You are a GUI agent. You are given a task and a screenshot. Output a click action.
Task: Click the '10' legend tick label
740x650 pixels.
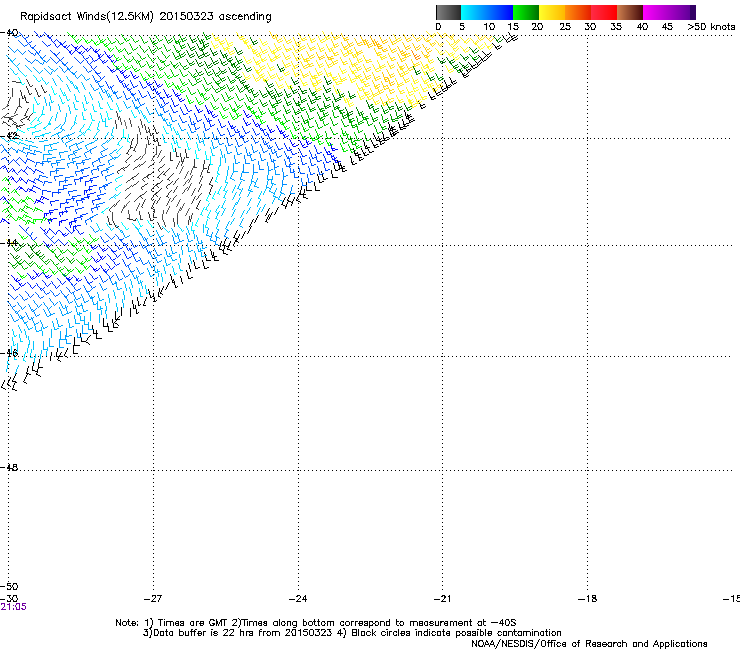[489, 27]
